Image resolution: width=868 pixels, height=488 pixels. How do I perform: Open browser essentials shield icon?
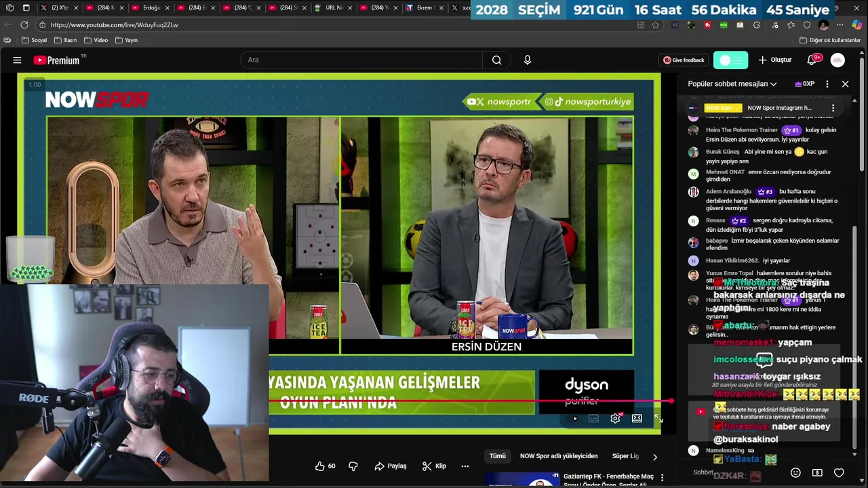coord(807,24)
